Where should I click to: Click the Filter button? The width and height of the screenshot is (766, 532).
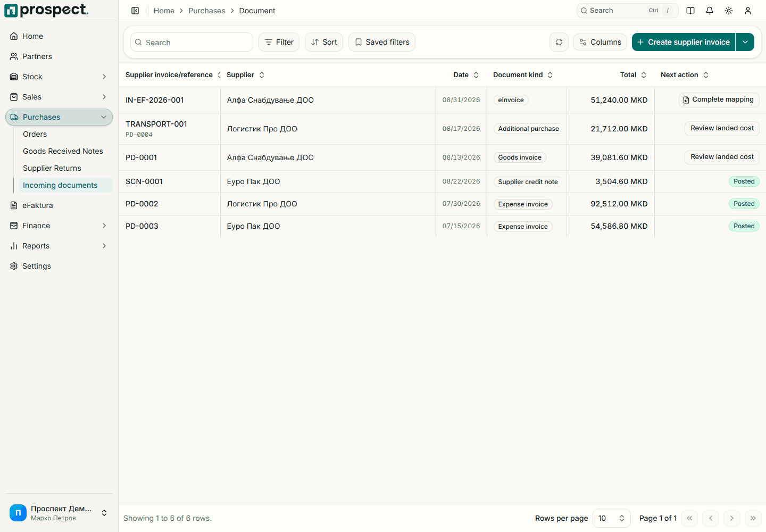279,42
